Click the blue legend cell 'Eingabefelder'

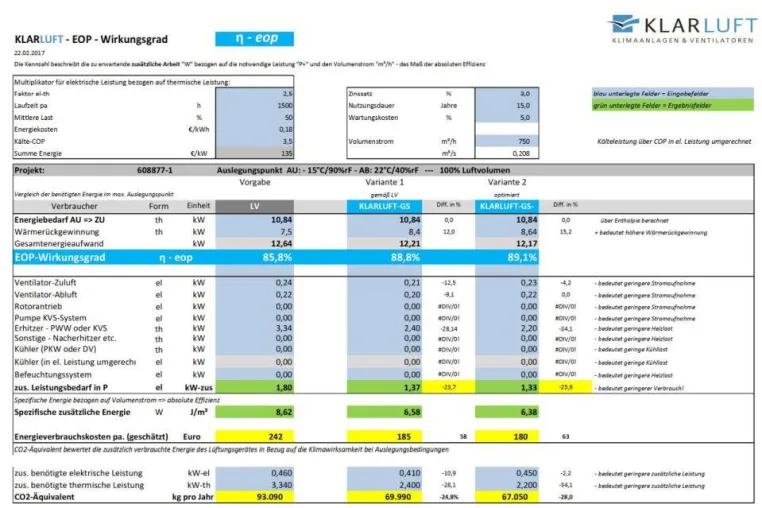coord(673,93)
